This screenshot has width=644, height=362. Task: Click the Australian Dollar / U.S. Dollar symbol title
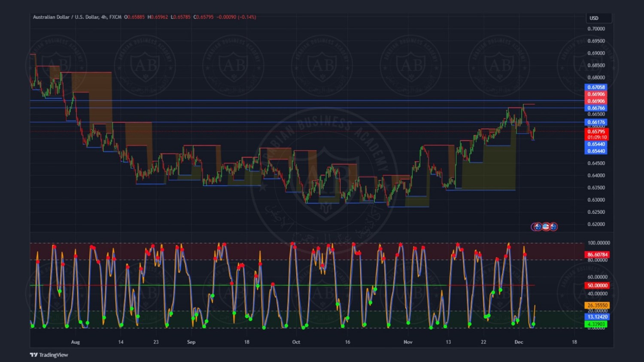click(66, 17)
